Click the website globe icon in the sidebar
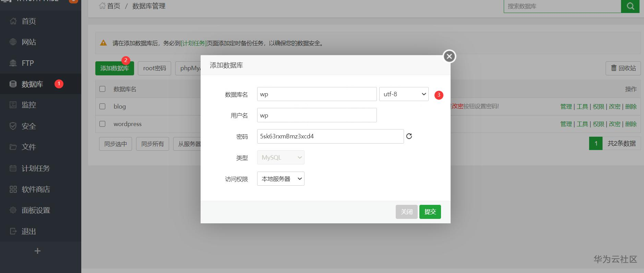Image resolution: width=644 pixels, height=273 pixels. tap(13, 42)
